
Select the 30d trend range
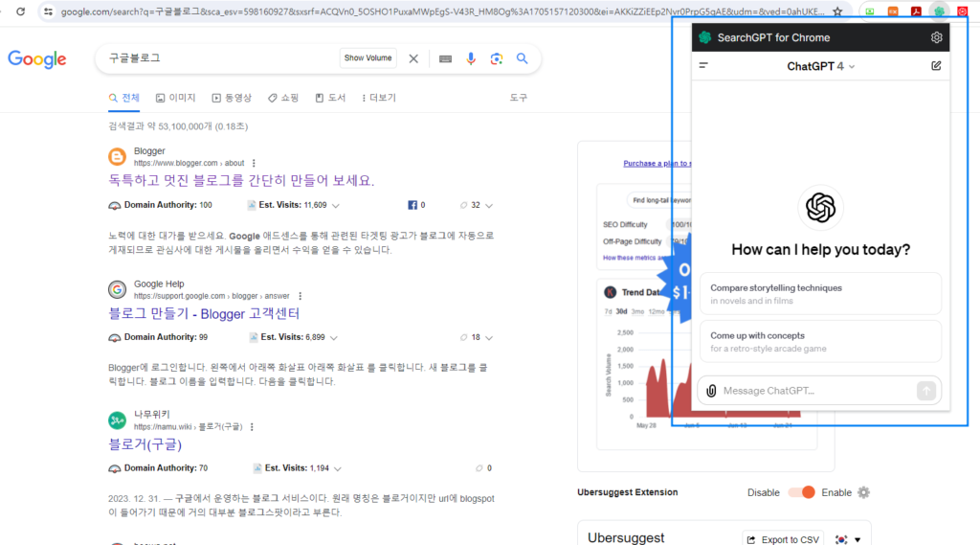[x=621, y=311]
